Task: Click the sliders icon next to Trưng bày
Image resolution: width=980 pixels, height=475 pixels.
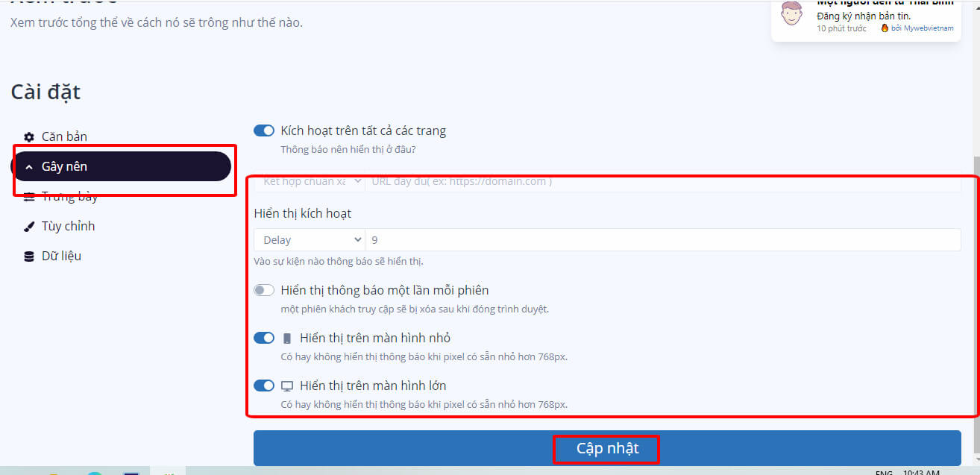Action: (x=29, y=197)
